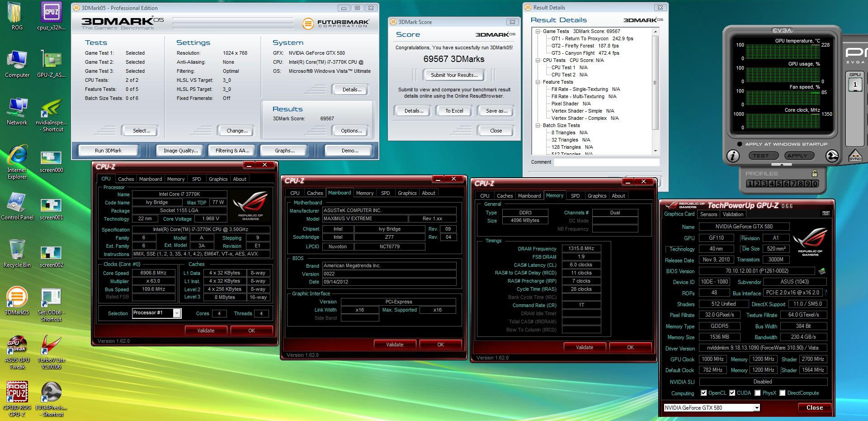The height and width of the screenshot is (421, 868).
Task: Click Submit Your Results button
Action: tap(454, 75)
